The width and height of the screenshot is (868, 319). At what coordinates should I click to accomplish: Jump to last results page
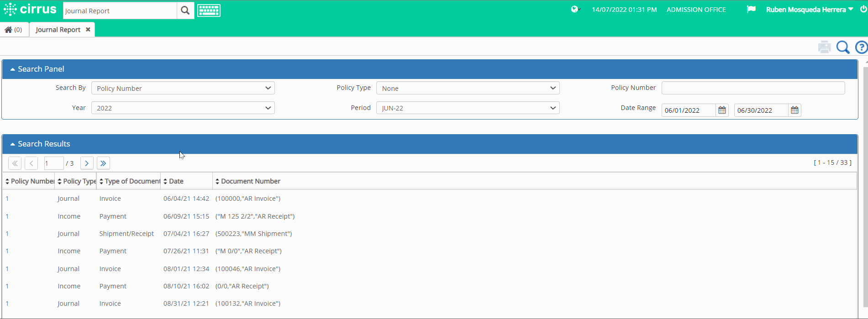(x=104, y=163)
